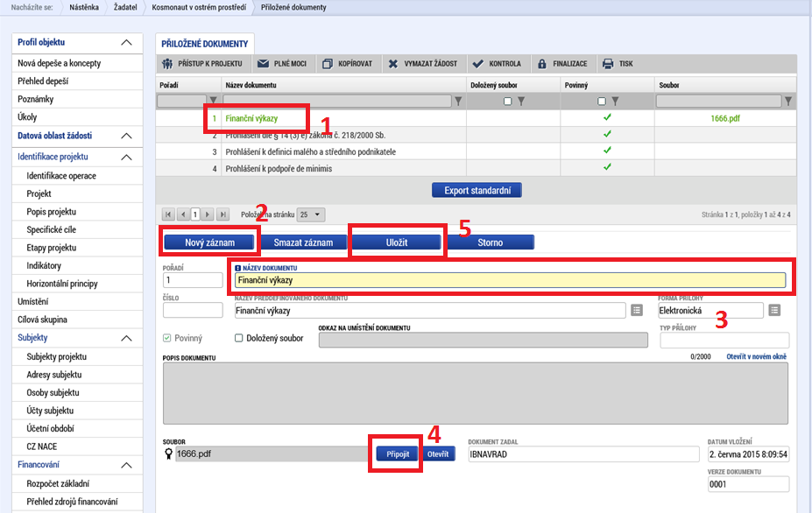812x513 pixels.
Task: Tick the Povinný filter checkbox
Action: (x=601, y=101)
